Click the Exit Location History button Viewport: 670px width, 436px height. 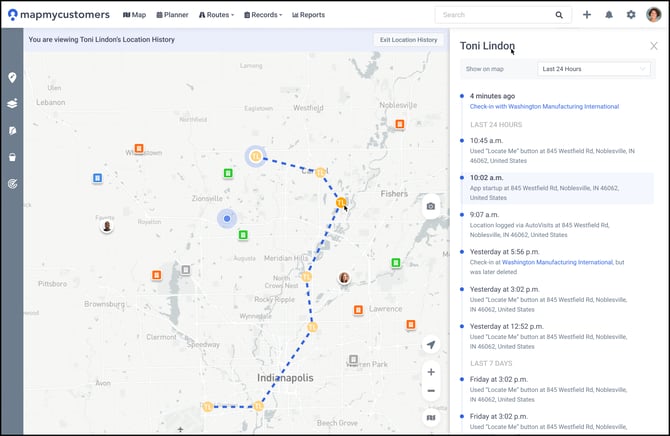[x=408, y=40]
